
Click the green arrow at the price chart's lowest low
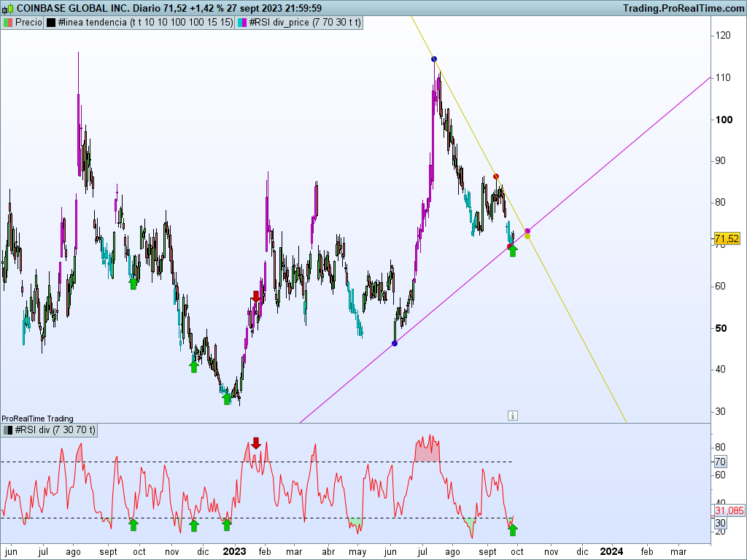(x=227, y=399)
